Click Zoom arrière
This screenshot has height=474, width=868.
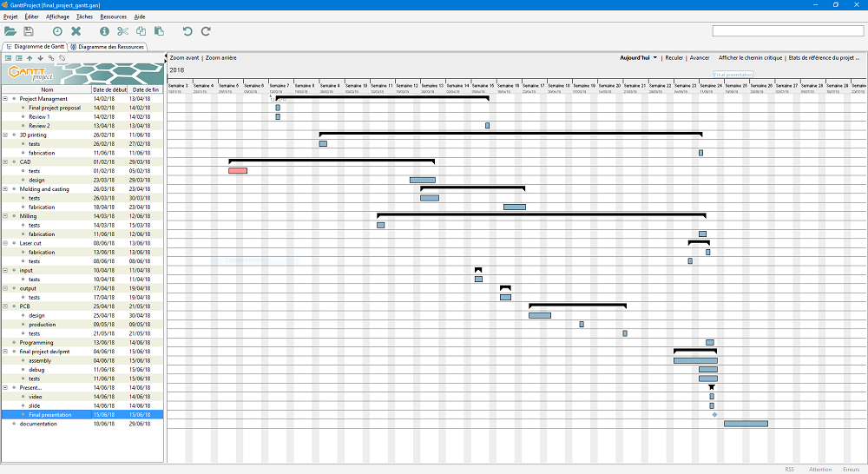point(220,57)
